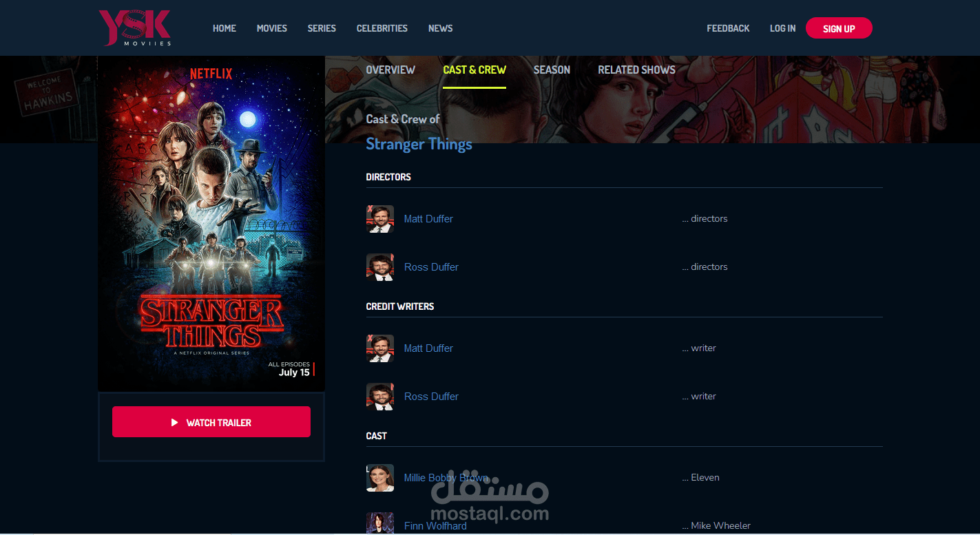Image resolution: width=980 pixels, height=535 pixels.
Task: Click '... directors' beside Matt Duffer
Action: click(x=705, y=219)
